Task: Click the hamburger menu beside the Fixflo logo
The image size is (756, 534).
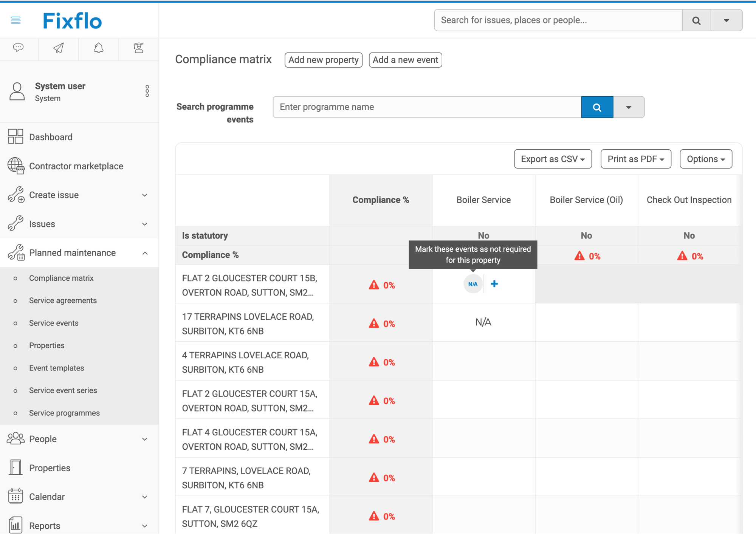Action: point(15,20)
